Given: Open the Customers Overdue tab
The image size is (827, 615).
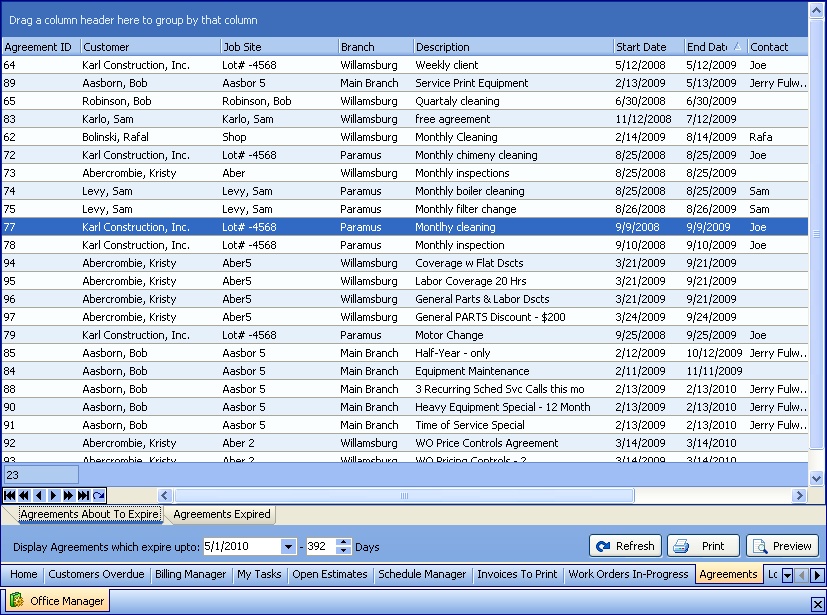Looking at the screenshot, I should coord(97,574).
